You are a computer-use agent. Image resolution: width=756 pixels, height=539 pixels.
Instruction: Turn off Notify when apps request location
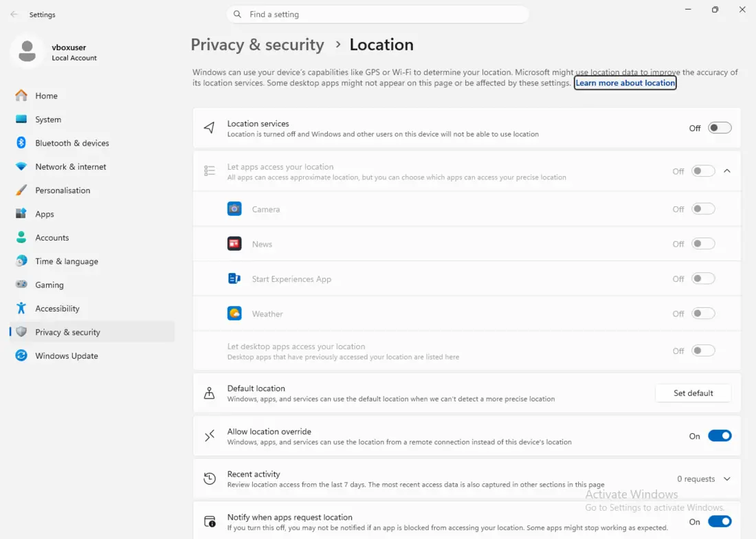click(x=720, y=522)
